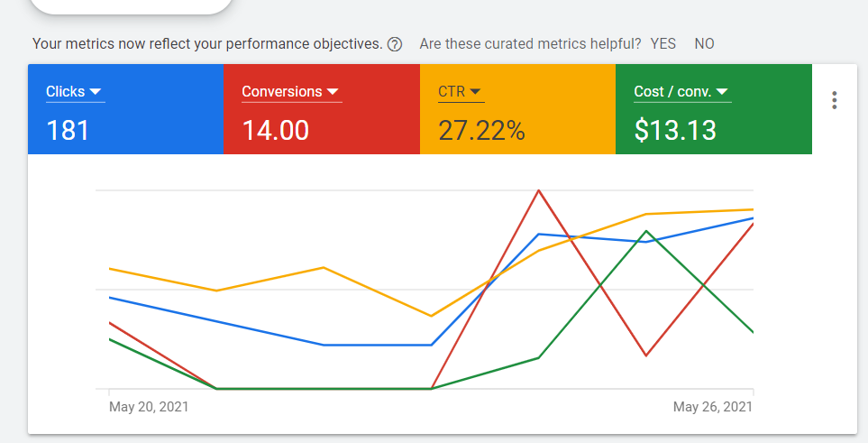This screenshot has height=443, width=868.
Task: Open the three-dot more options menu
Action: pyautogui.click(x=835, y=100)
